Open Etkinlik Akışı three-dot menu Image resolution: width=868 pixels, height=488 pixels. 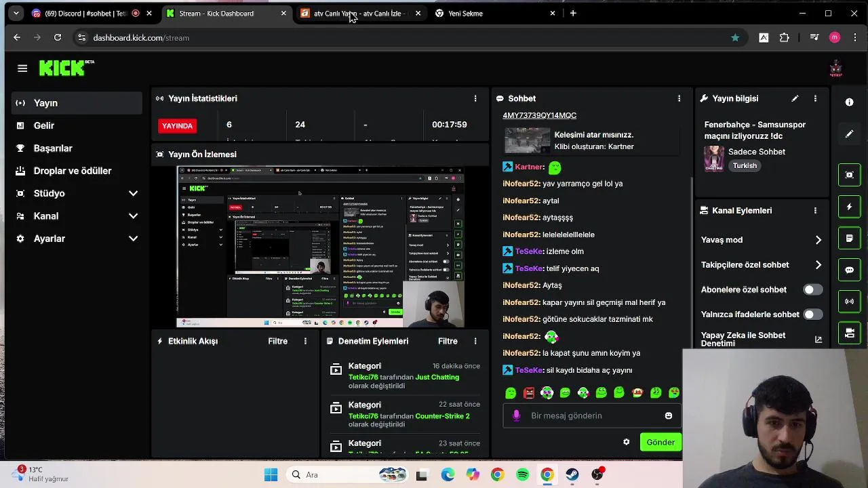[x=305, y=341]
